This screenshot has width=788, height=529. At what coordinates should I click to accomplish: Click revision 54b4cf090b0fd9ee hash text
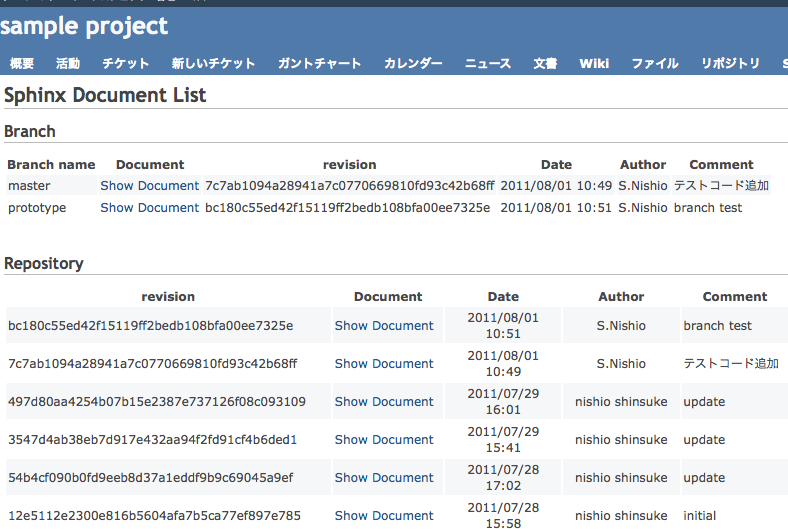coord(150,478)
